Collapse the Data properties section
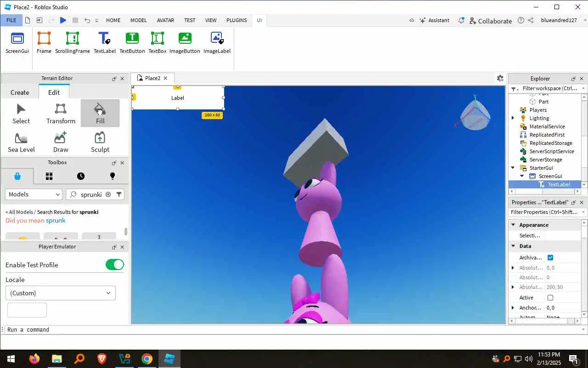 pos(514,246)
